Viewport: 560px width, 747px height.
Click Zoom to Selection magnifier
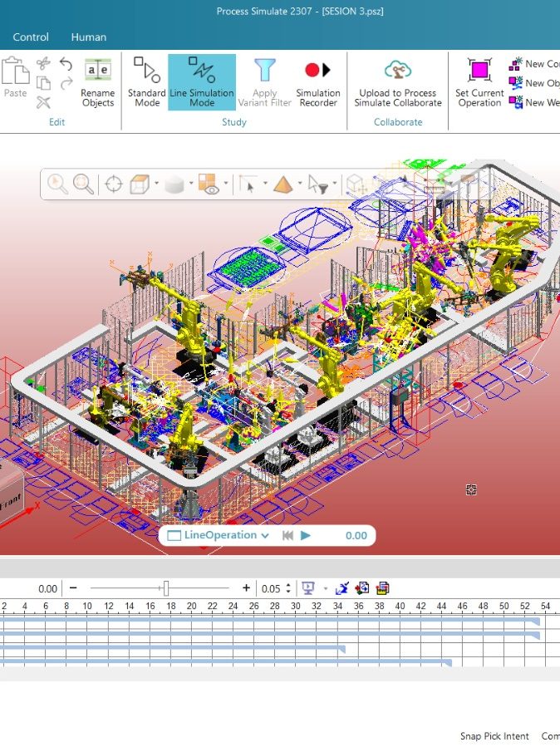tap(57, 184)
